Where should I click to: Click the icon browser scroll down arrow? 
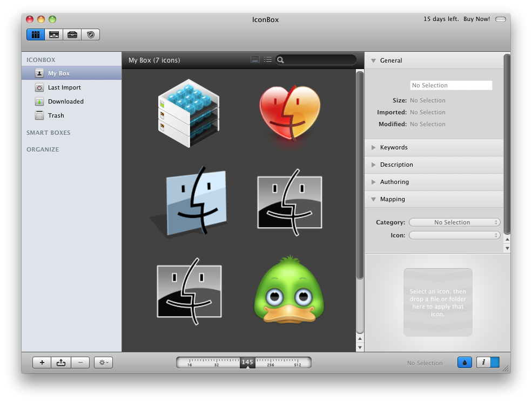pyautogui.click(x=360, y=347)
